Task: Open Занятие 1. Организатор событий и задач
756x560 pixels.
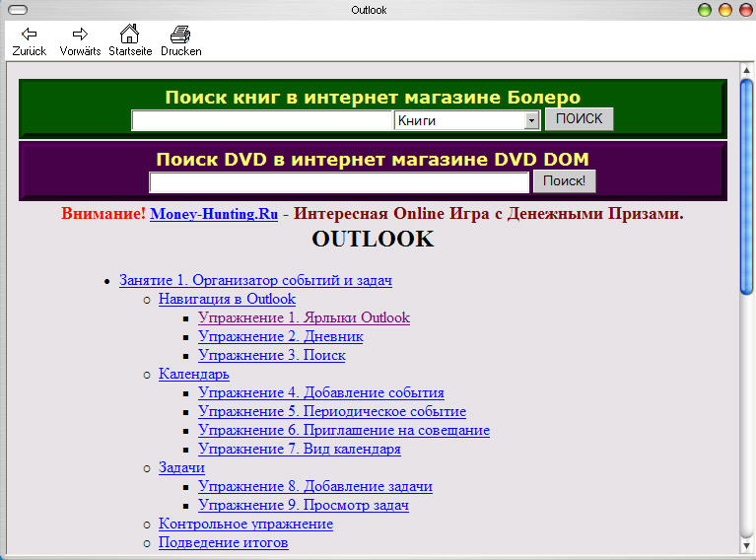Action: click(x=255, y=280)
